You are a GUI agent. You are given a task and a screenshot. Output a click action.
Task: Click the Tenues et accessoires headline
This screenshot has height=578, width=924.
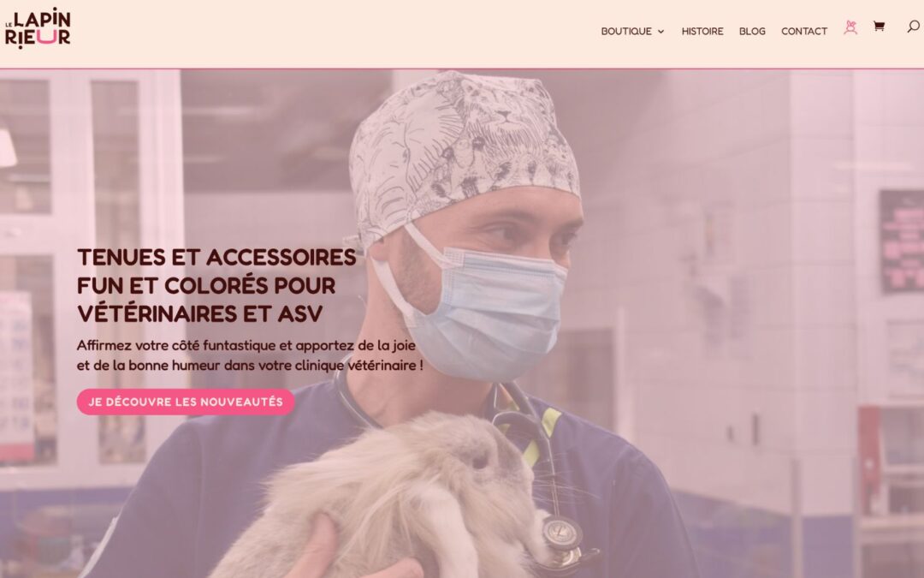[x=216, y=285]
